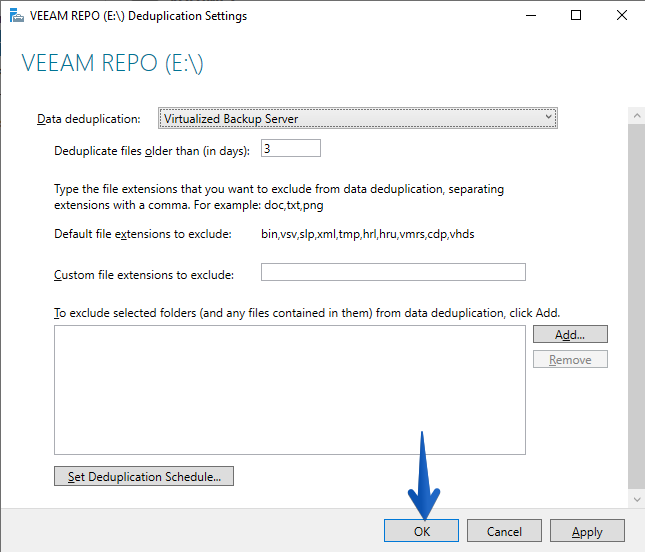Viewport: 645px width, 552px height.
Task: Click the excluded folders list box
Action: pos(290,390)
